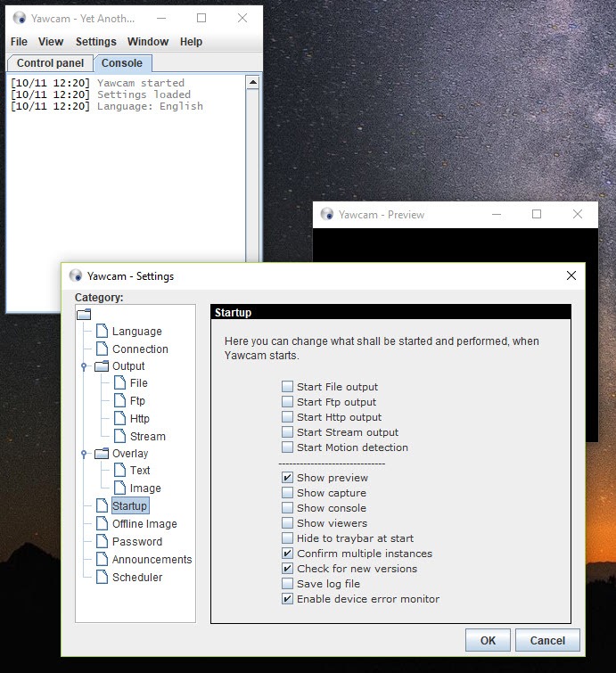The width and height of the screenshot is (616, 673).
Task: Open the Settings menu
Action: [96, 42]
